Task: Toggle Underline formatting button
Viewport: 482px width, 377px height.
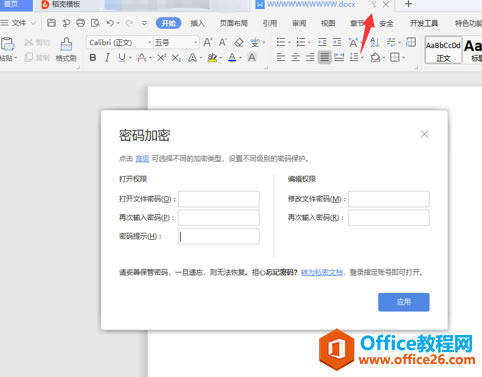Action: pyautogui.click(x=122, y=58)
